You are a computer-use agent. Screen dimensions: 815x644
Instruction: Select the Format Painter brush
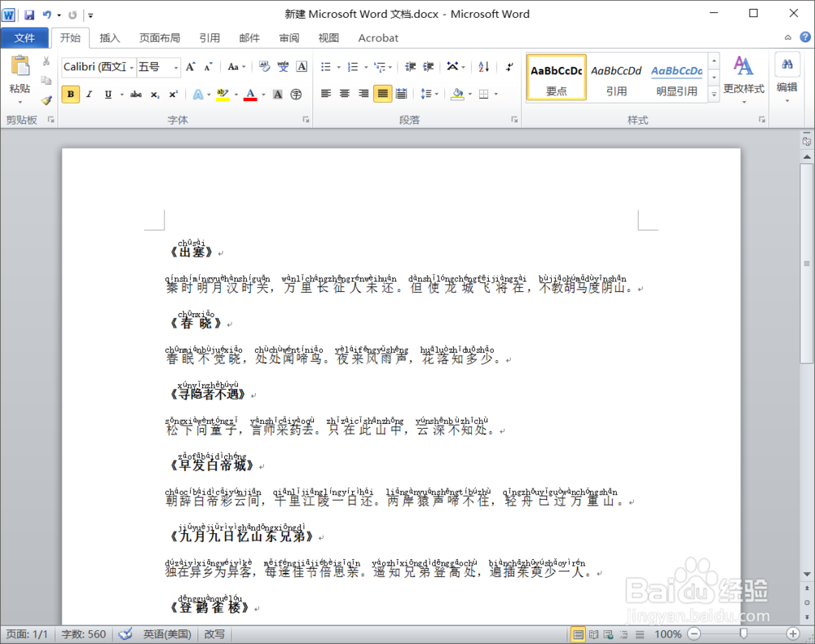(x=46, y=99)
